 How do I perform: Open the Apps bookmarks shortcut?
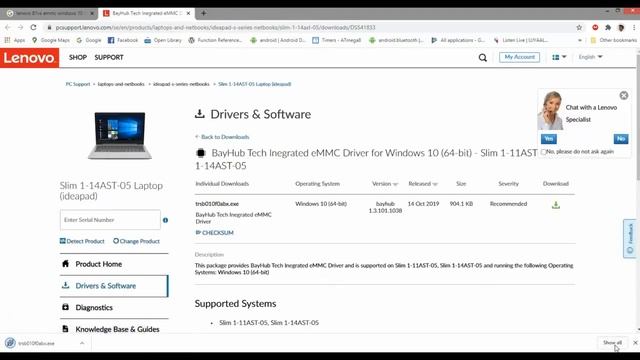pos(15,40)
